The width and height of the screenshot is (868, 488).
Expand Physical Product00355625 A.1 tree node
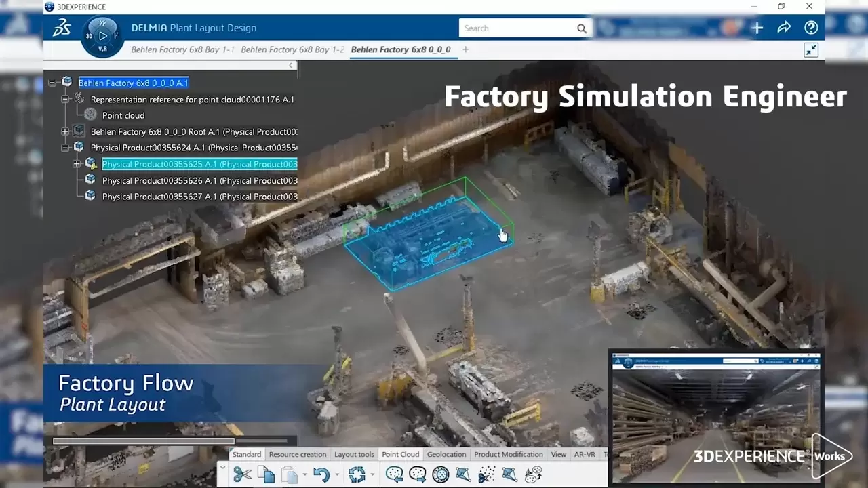[x=77, y=164]
